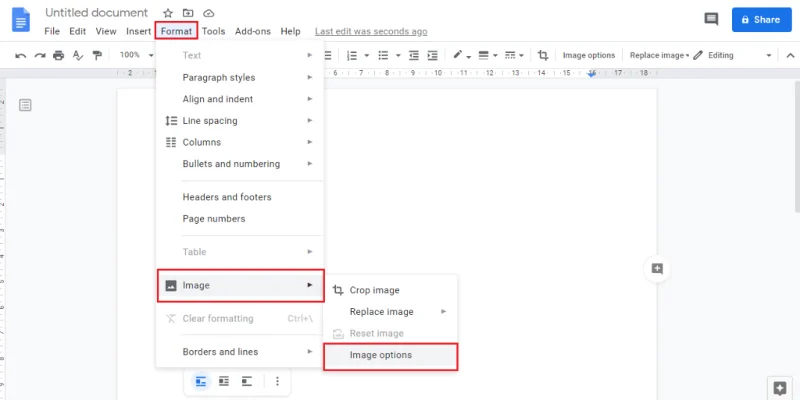Open the Border color pen dropdown
The image size is (800, 400).
(462, 56)
